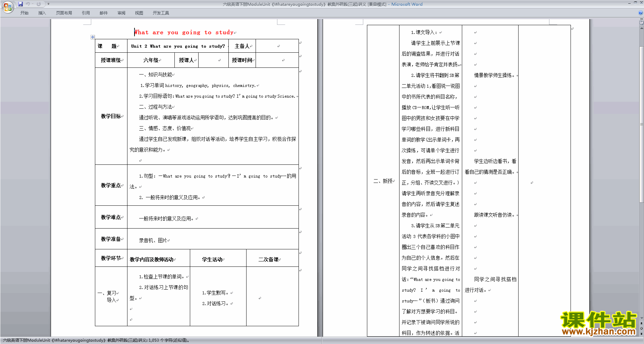Click the '跟读课文听音仿读。' text
The height and width of the screenshot is (344, 644).
click(x=495, y=215)
